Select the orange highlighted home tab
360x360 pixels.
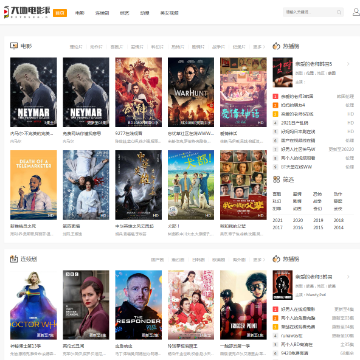[60, 13]
